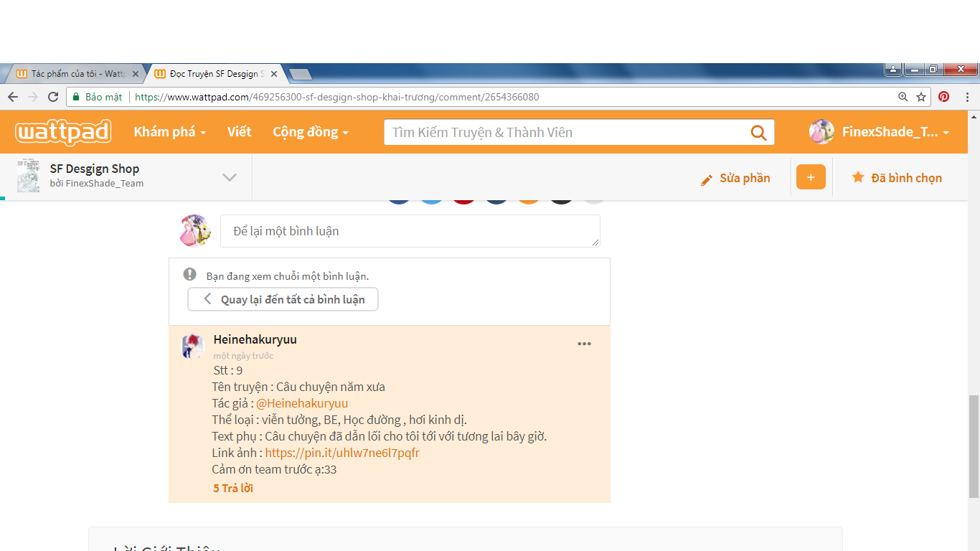
Task: Click the vertical page scrollbar thumb
Action: pyautogui.click(x=973, y=446)
